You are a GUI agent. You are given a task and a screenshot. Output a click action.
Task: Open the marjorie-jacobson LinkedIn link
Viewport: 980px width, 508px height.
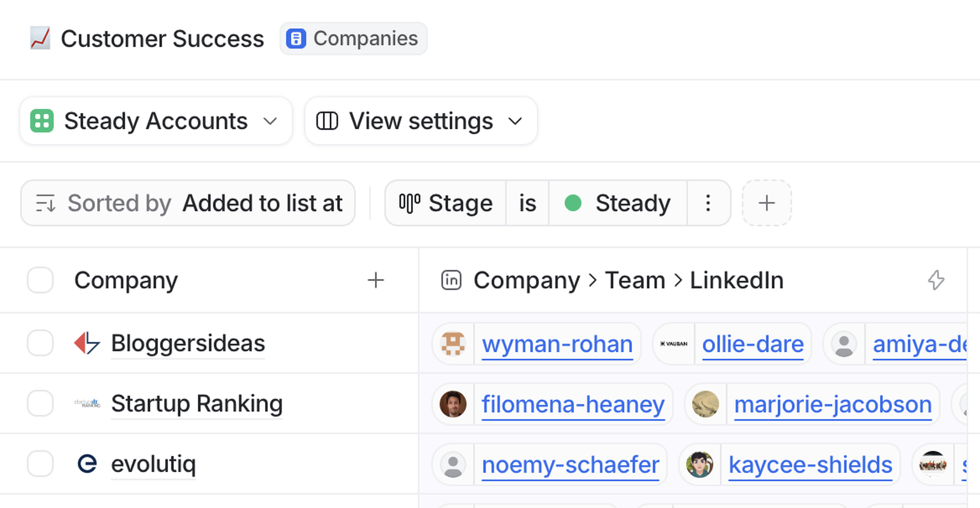point(832,404)
